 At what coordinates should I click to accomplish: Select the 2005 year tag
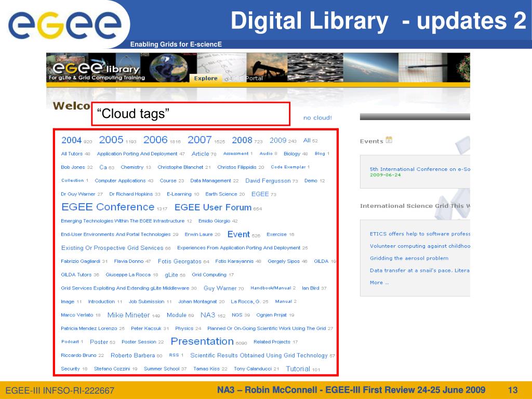[111, 139]
